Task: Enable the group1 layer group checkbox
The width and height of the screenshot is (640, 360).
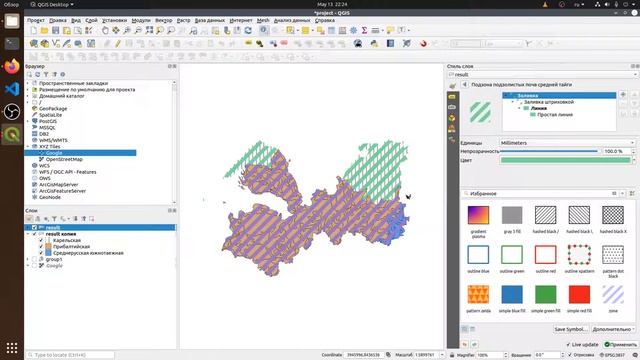Action: coord(34,260)
